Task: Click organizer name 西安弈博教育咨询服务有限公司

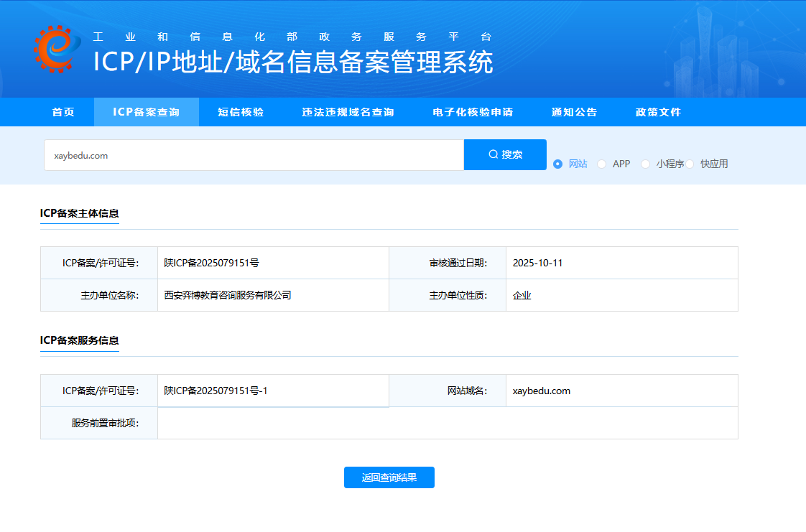Action: 228,295
